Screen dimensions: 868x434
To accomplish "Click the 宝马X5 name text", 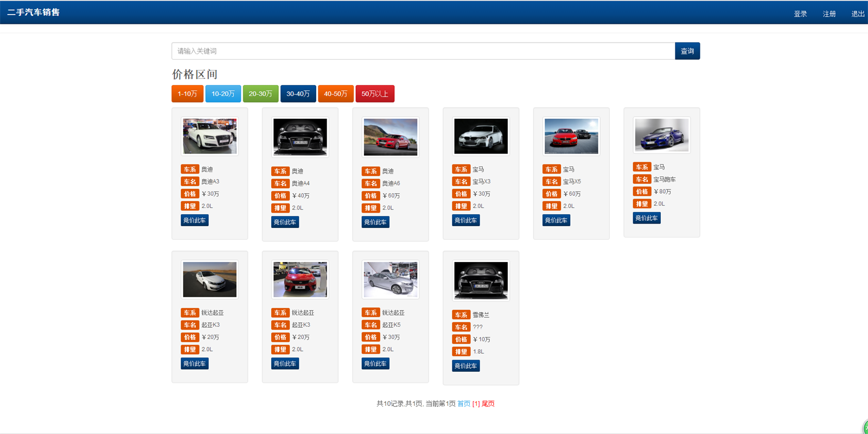I will click(572, 182).
